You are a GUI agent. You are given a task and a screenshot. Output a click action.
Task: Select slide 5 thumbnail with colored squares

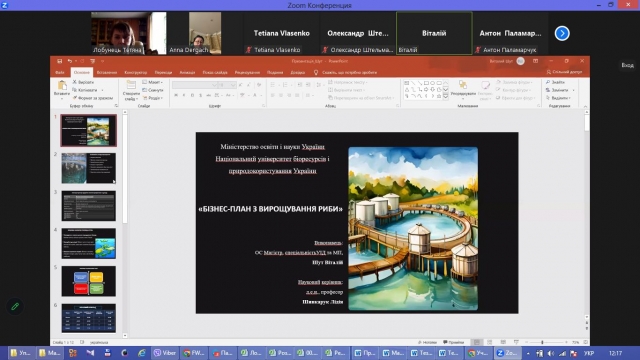click(x=89, y=281)
